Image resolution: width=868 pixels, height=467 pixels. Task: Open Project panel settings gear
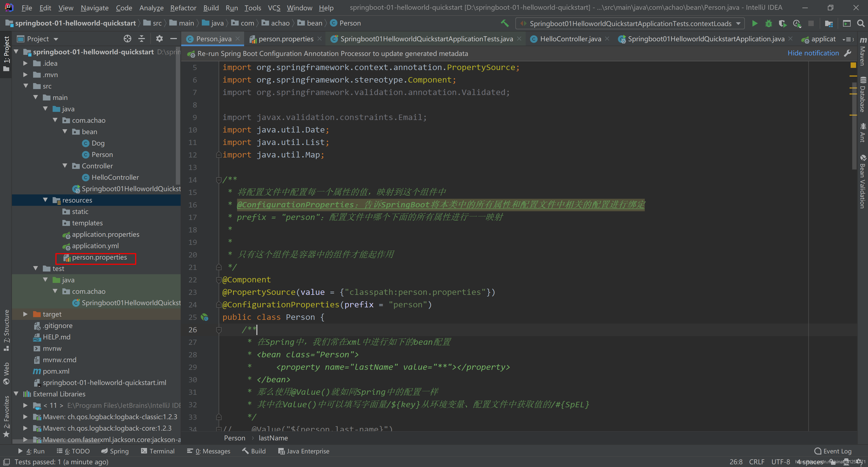[x=159, y=39]
